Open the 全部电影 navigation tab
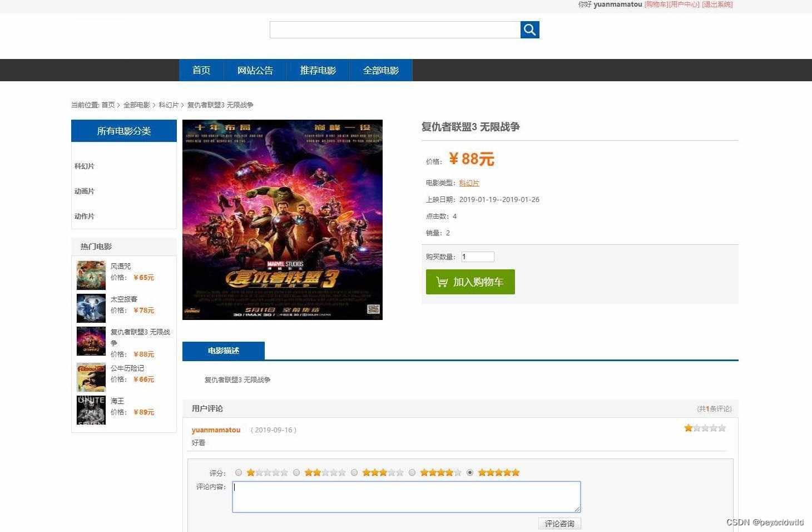812x532 pixels. [381, 70]
